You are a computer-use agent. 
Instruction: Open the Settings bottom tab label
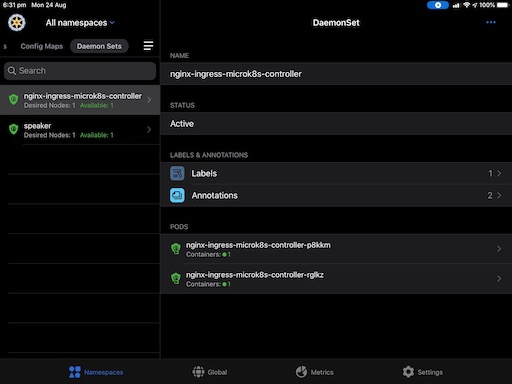(x=430, y=372)
